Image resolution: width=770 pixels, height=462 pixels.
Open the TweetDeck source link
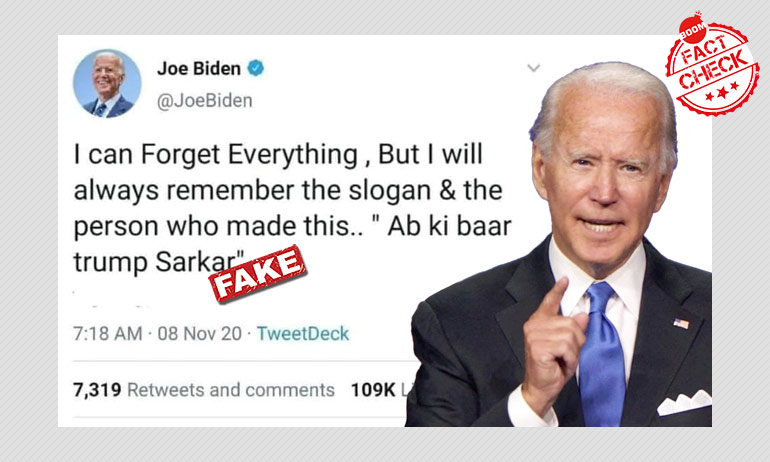point(303,334)
